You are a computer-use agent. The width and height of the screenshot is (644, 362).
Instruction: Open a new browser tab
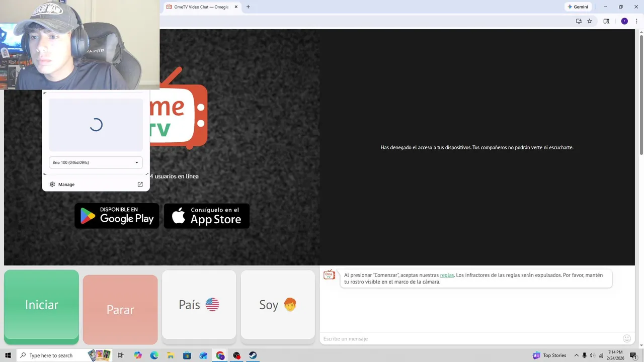[x=248, y=7]
